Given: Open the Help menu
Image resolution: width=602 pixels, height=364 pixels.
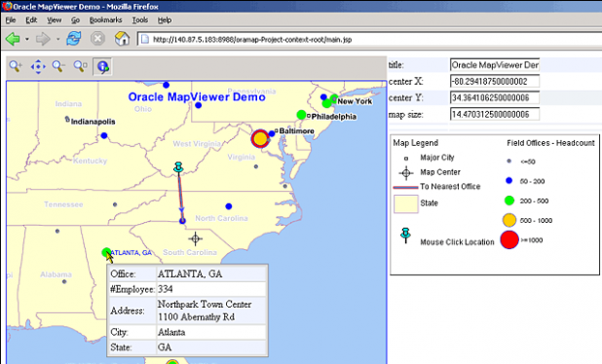Looking at the screenshot, I should tap(165, 19).
